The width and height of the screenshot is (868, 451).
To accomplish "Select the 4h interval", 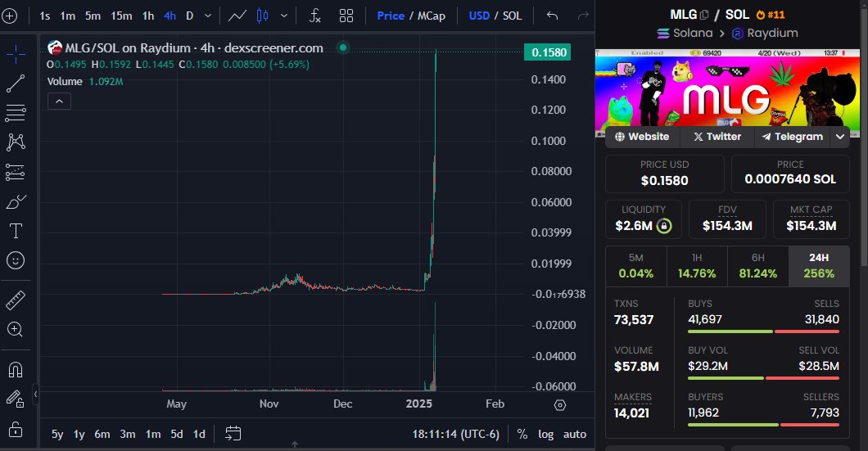I will pyautogui.click(x=170, y=16).
